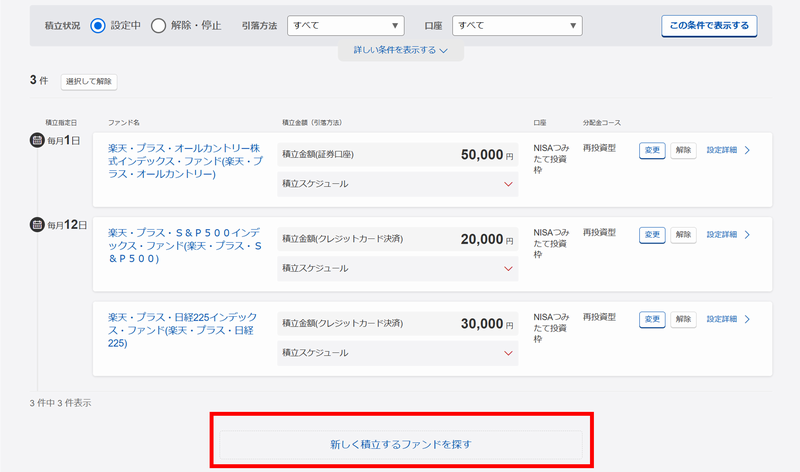Click 解除 for the S&P500 fund
This screenshot has height=472, width=800.
point(683,235)
